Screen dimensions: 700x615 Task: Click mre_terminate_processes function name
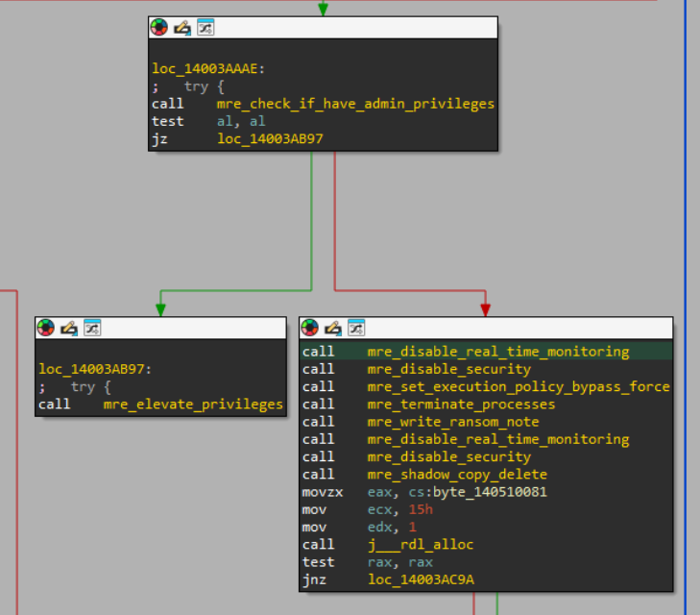[461, 405]
